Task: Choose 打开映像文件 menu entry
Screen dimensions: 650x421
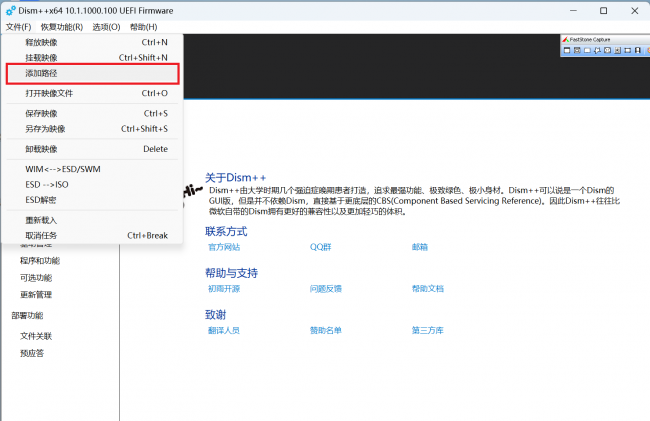Action: point(93,93)
